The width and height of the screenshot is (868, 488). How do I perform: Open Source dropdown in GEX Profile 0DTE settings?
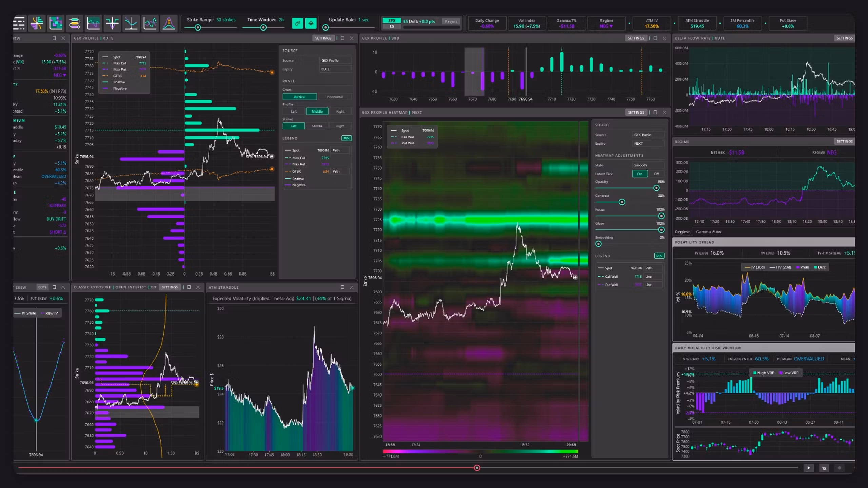pos(335,60)
